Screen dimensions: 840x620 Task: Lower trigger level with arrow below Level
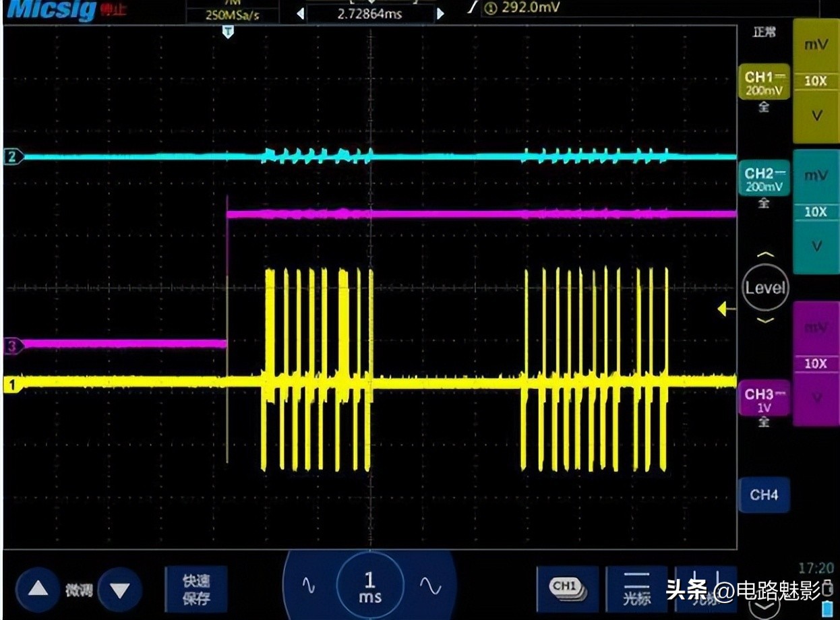(x=765, y=320)
